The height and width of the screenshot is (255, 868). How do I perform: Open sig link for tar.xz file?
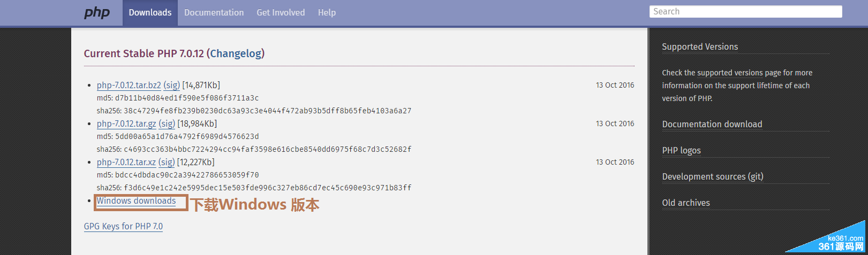[167, 162]
